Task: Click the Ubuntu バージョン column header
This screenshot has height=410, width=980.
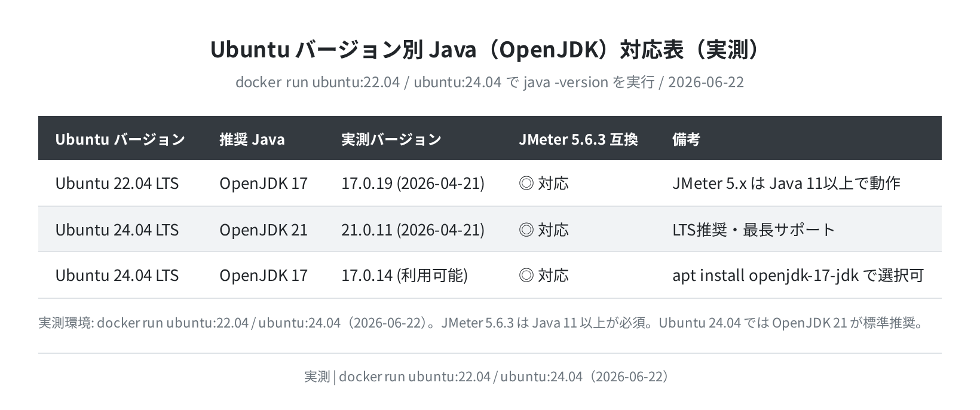Action: click(x=120, y=139)
